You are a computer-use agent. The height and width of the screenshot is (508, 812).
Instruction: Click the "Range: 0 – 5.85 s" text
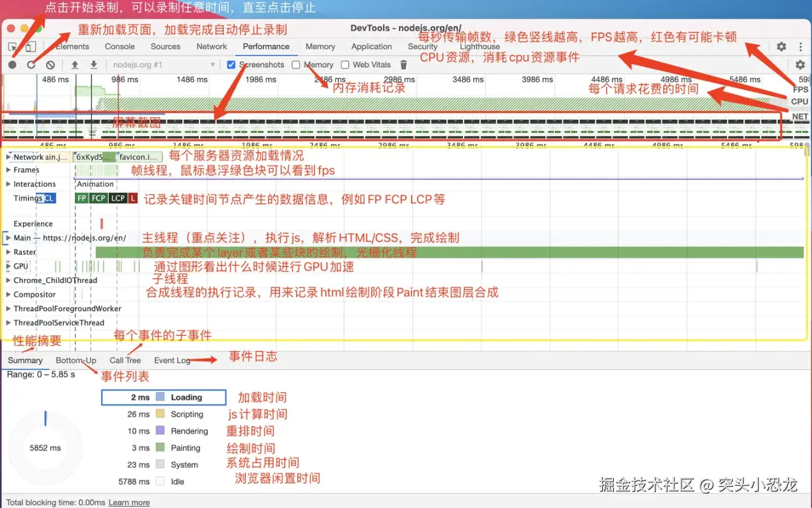coord(41,374)
